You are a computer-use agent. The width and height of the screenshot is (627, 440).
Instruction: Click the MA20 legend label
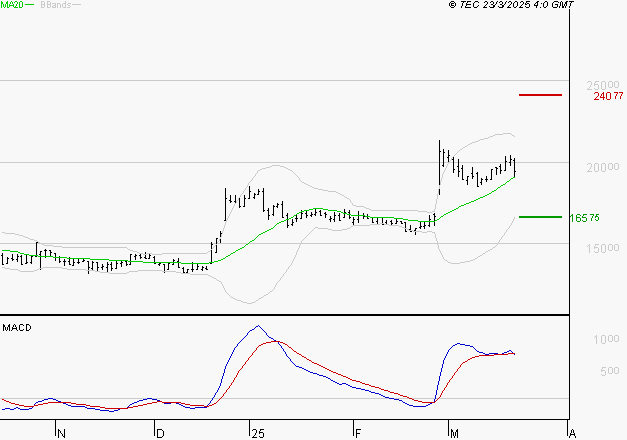12,5
